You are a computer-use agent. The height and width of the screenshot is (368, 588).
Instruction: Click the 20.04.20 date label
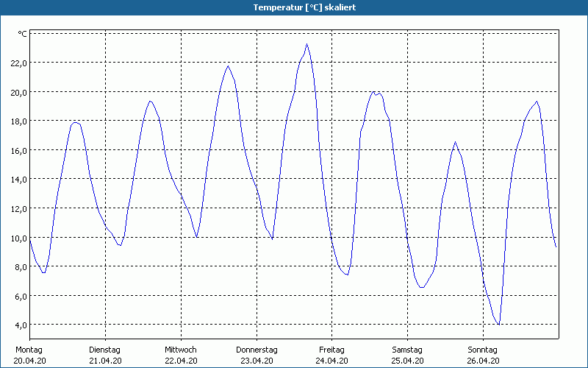[x=29, y=361]
